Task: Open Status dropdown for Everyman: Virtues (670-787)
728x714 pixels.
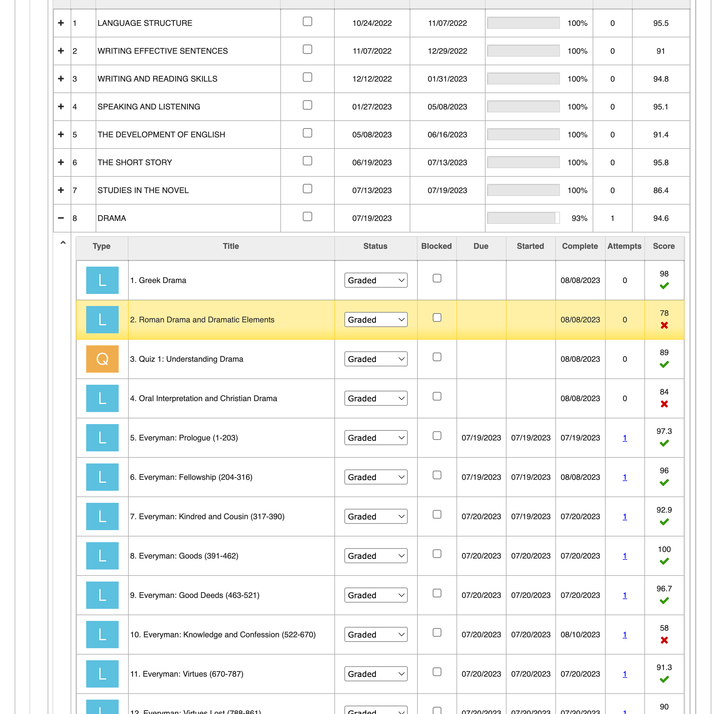Action: tap(375, 674)
